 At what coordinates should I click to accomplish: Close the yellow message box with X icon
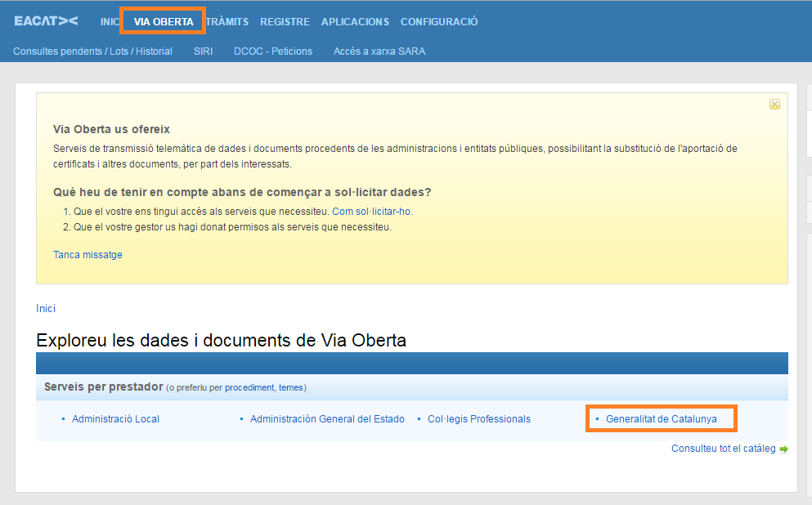pyautogui.click(x=774, y=104)
